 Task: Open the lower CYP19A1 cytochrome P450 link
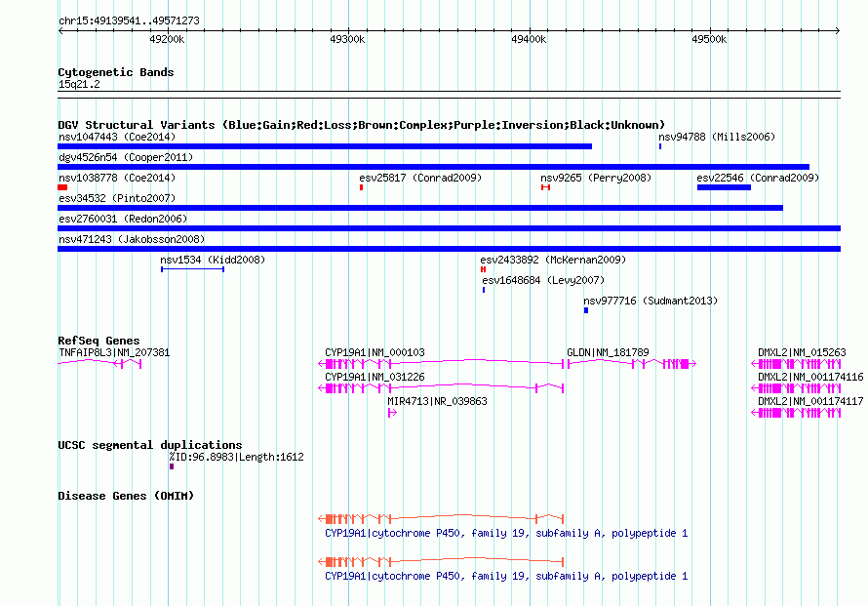(506, 576)
